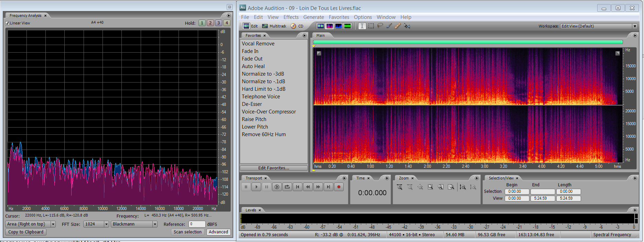Click Zoom to Left Edge of Selection

tap(441, 187)
